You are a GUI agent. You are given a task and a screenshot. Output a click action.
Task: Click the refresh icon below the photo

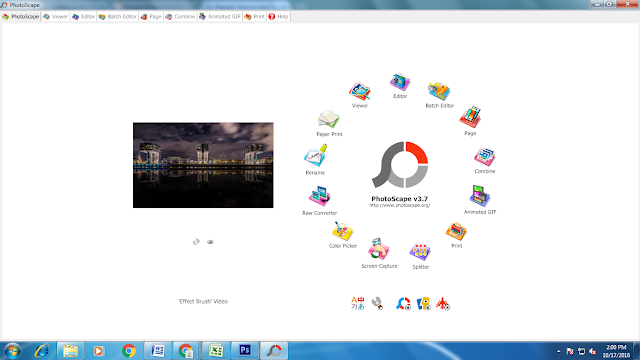tap(196, 242)
